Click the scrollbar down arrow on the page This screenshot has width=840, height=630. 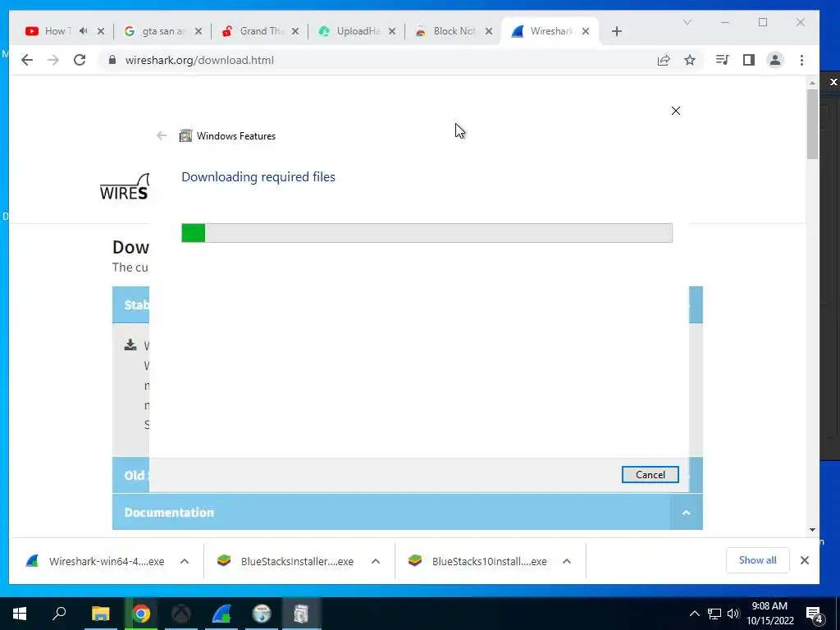(x=812, y=530)
